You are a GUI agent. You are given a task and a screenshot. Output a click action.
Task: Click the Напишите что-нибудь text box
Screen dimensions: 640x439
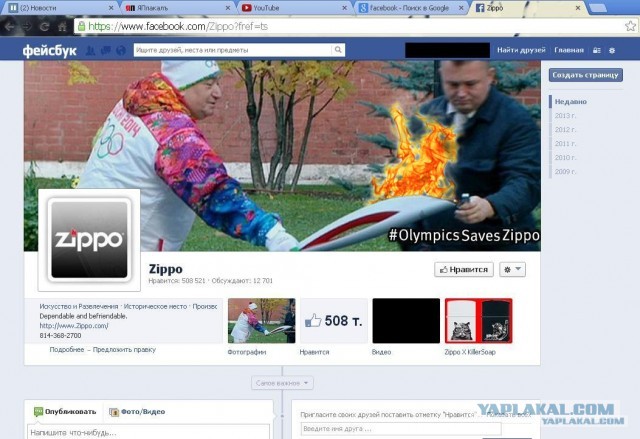tap(149, 432)
